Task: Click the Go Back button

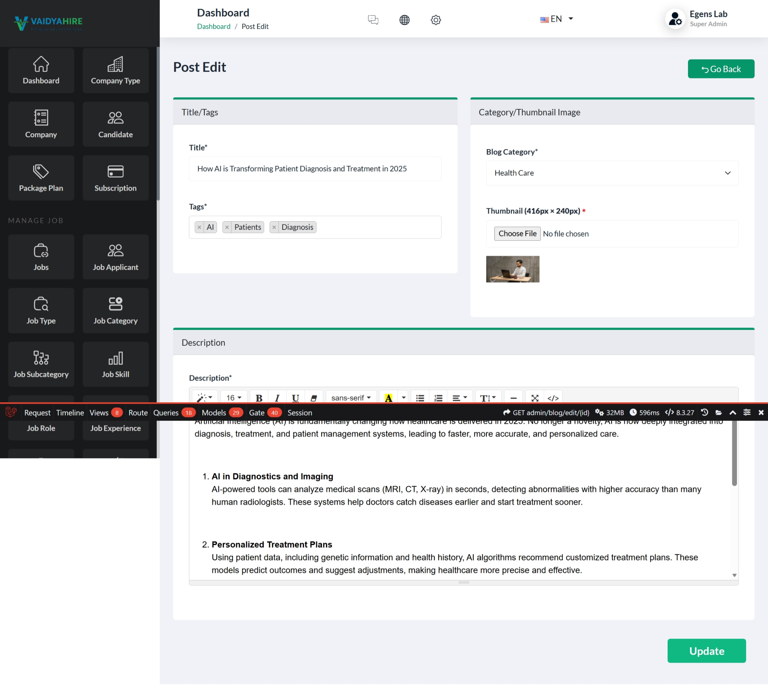Action: 721,69
